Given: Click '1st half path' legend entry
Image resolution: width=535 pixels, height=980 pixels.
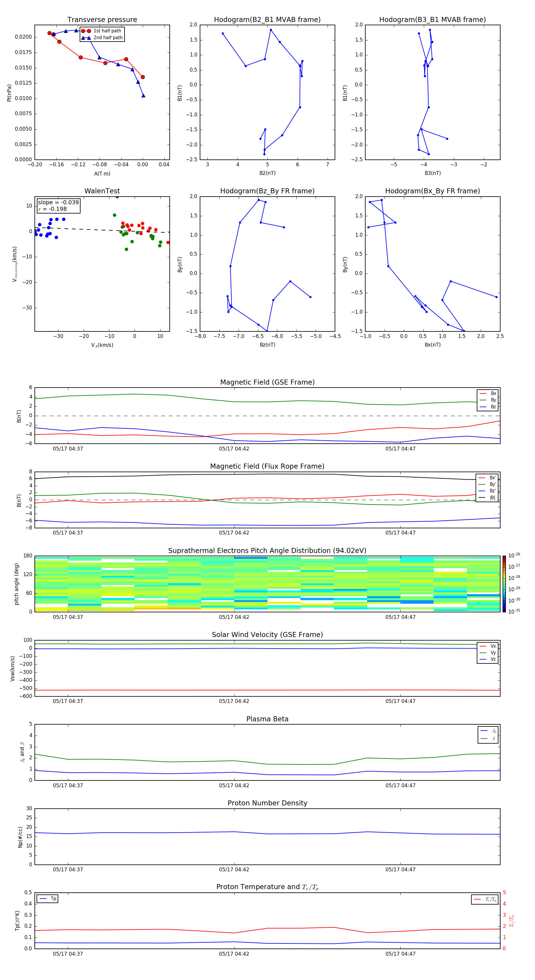Looking at the screenshot, I should pyautogui.click(x=102, y=31).
